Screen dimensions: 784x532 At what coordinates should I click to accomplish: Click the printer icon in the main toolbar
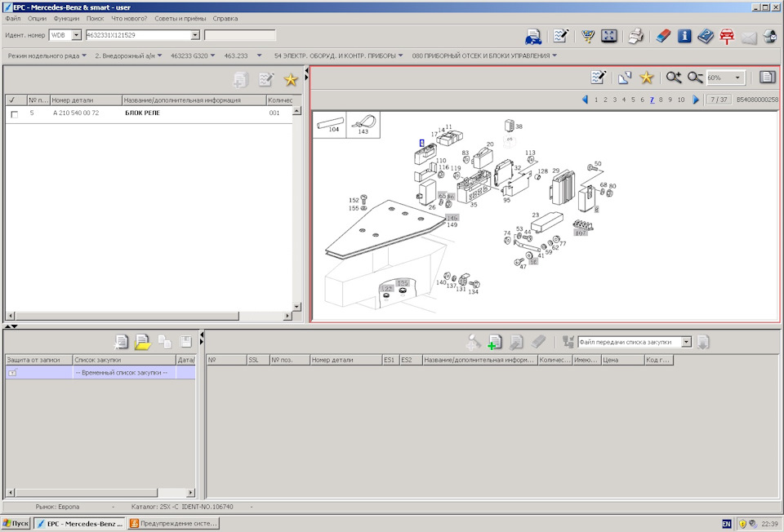pyautogui.click(x=636, y=36)
